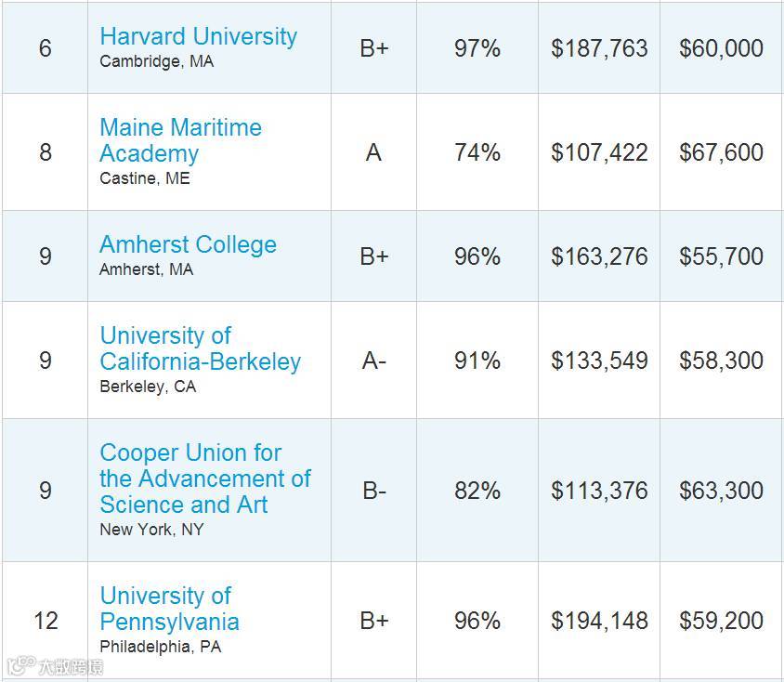The width and height of the screenshot is (784, 682).
Task: Open the Harvard University link
Action: (x=198, y=36)
